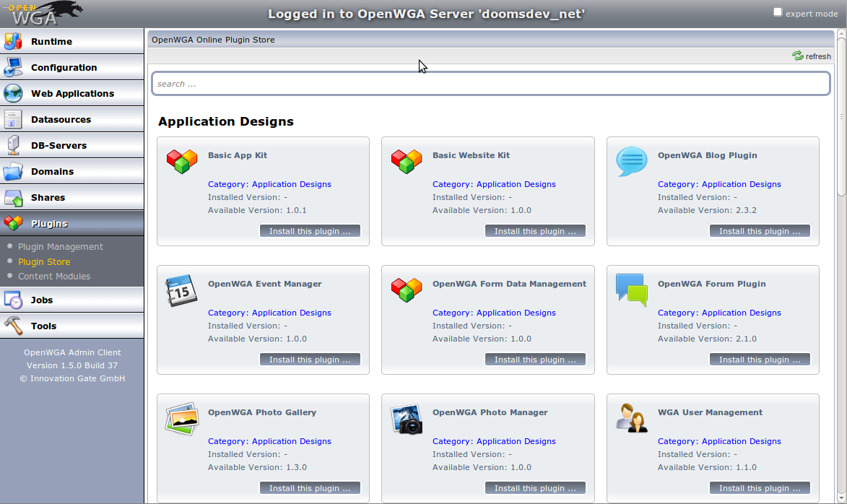Click the DB-Servers server icon

pyautogui.click(x=13, y=145)
